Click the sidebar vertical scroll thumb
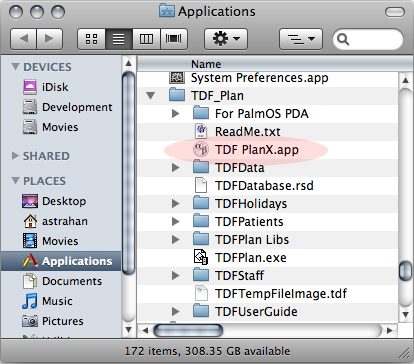Image resolution: width=414 pixels, height=364 pixels. 128,174
